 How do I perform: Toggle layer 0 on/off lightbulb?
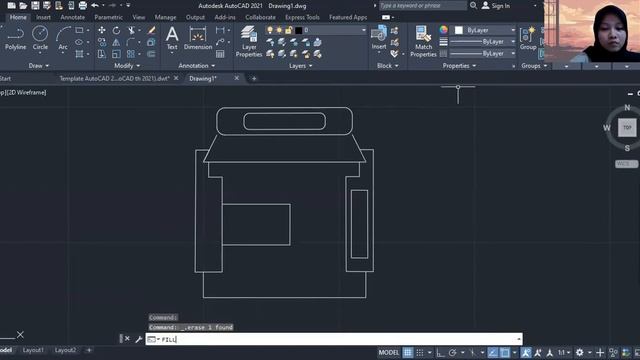270,30
